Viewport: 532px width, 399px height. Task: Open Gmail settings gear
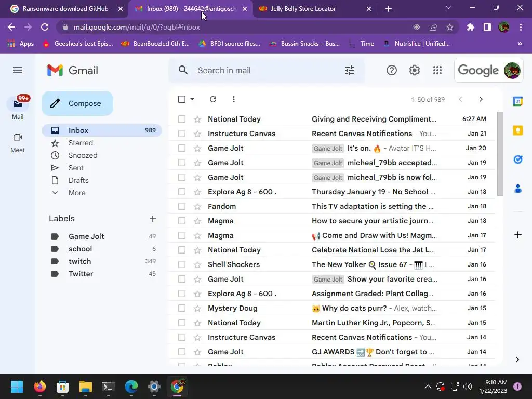tap(414, 70)
